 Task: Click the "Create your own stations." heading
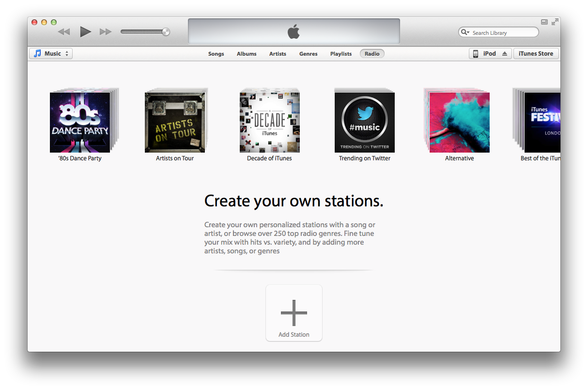pyautogui.click(x=294, y=201)
